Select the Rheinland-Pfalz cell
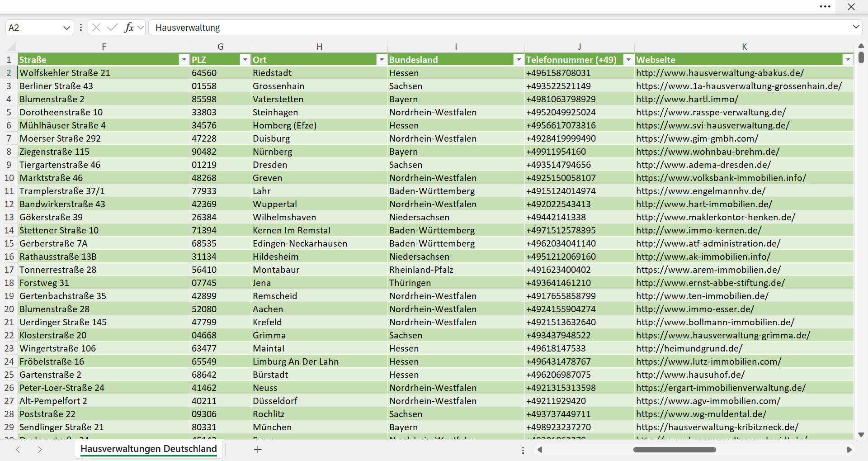The height and width of the screenshot is (461, 868). point(456,270)
